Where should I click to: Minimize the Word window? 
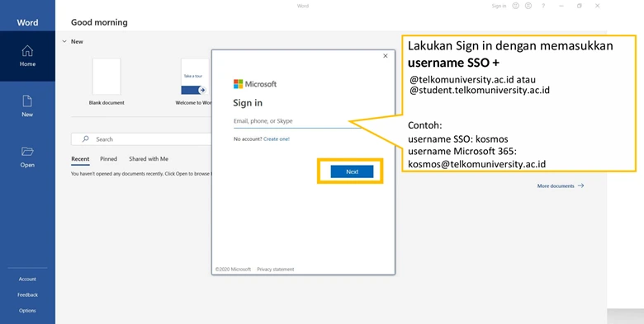(561, 6)
